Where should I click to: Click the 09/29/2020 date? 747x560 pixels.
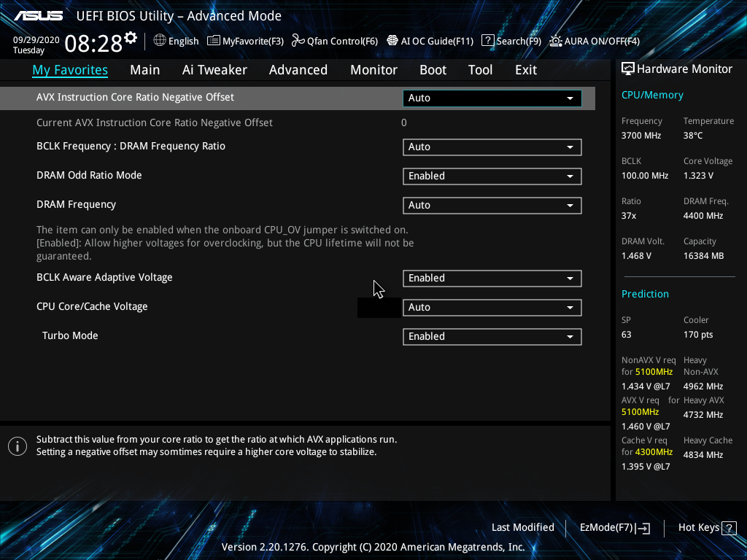coord(36,40)
